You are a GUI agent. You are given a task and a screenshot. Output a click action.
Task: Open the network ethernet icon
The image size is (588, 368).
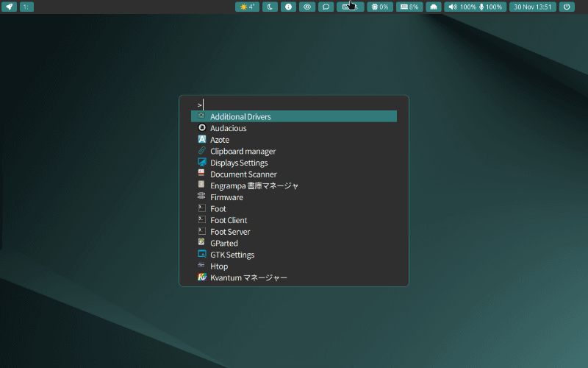(x=434, y=7)
